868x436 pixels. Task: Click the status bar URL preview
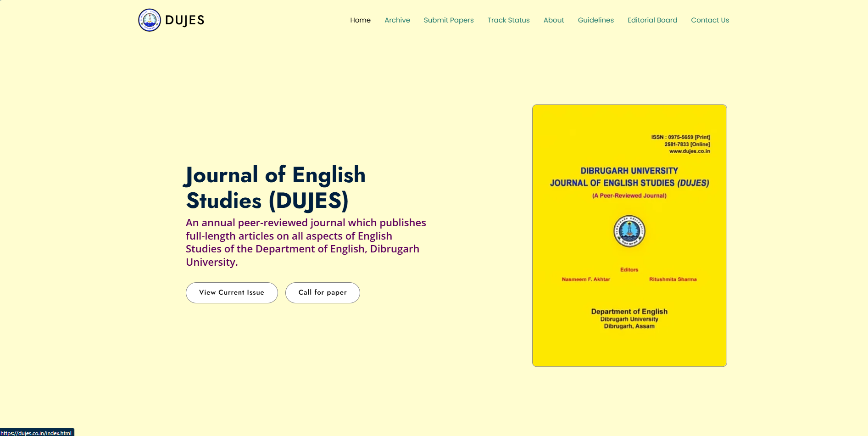(36, 433)
